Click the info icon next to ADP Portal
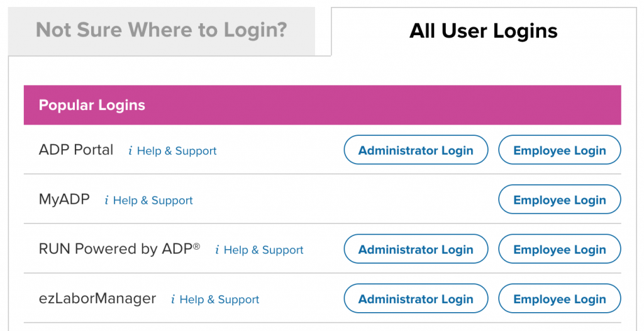Viewport: 644px width, 331px height. tap(130, 151)
